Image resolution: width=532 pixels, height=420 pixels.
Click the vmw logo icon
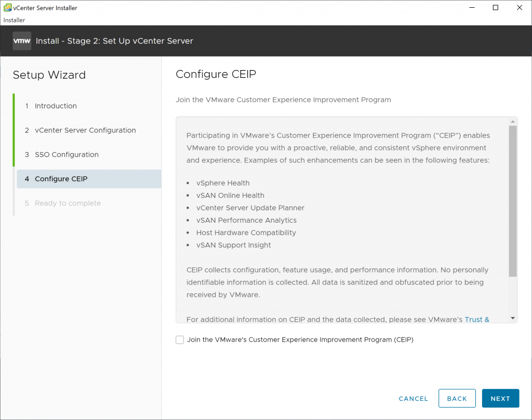click(22, 41)
